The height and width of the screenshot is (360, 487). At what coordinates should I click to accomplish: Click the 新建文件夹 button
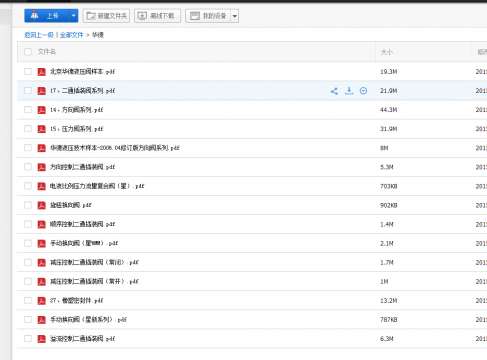click(x=106, y=16)
